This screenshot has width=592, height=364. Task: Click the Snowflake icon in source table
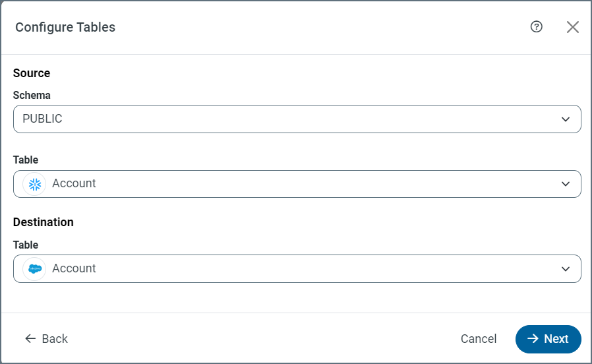34,184
